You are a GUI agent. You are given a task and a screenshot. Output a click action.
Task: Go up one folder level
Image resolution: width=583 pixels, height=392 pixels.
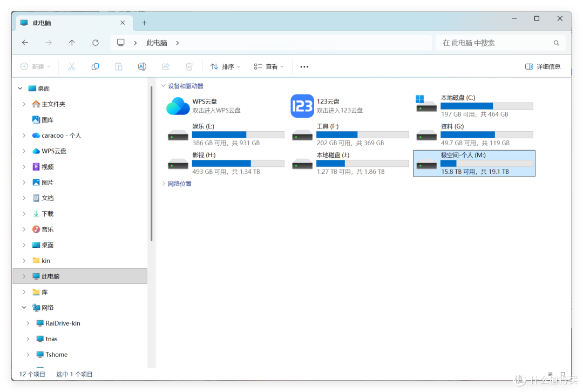(x=72, y=43)
